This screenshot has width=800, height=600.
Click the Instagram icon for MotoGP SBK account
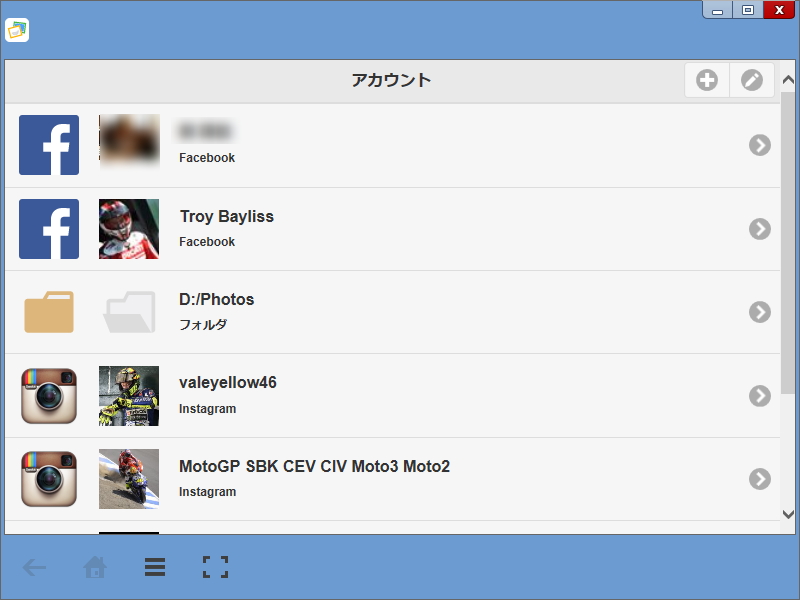click(x=48, y=479)
